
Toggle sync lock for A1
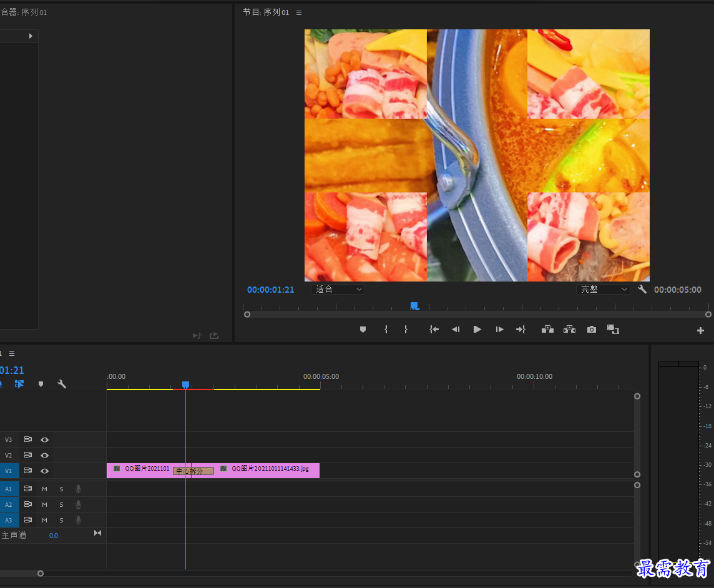[x=28, y=489]
